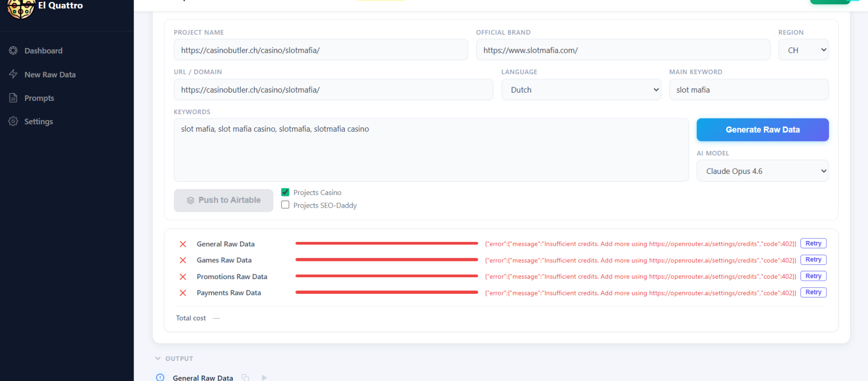Click the Games Raw Data status label
This screenshot has height=381, width=868.
(224, 260)
